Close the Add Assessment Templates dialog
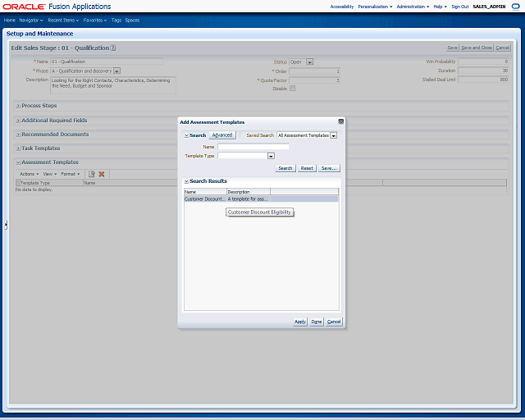This screenshot has width=525, height=420. [x=341, y=121]
